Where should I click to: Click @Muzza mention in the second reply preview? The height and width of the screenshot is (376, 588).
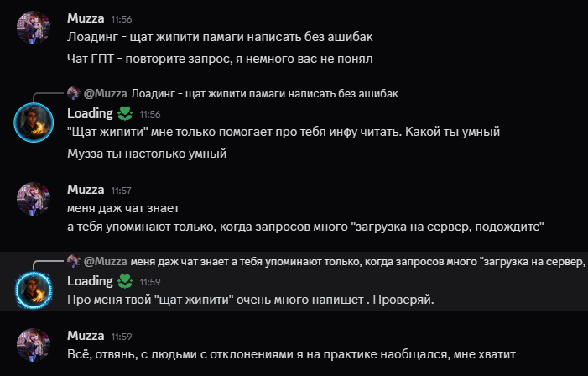tap(105, 261)
